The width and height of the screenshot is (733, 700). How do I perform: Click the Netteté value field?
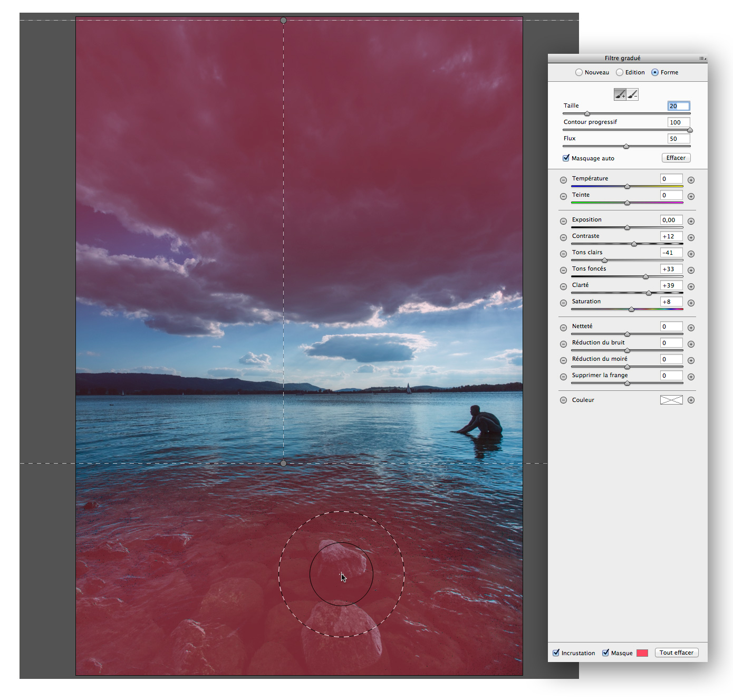coord(671,327)
